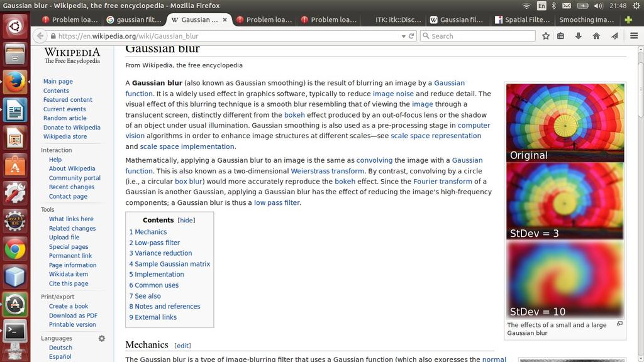The height and width of the screenshot is (362, 644).
Task: Open Firefox hamburger menu
Action: [x=634, y=36]
